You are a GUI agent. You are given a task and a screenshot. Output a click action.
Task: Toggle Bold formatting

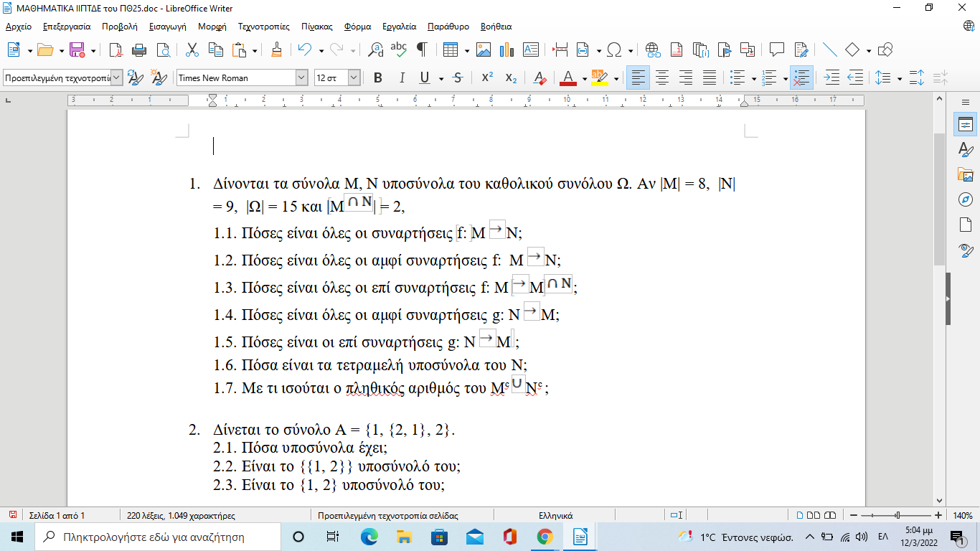tap(378, 77)
